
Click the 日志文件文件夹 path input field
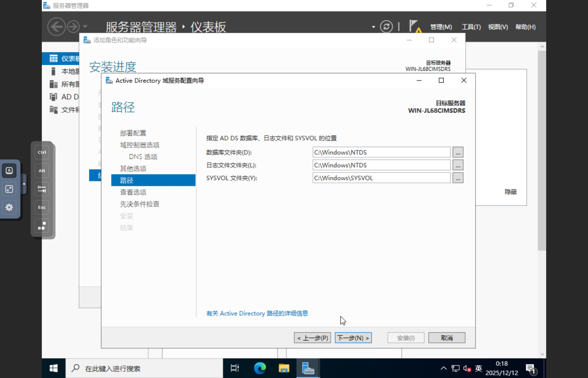click(381, 165)
